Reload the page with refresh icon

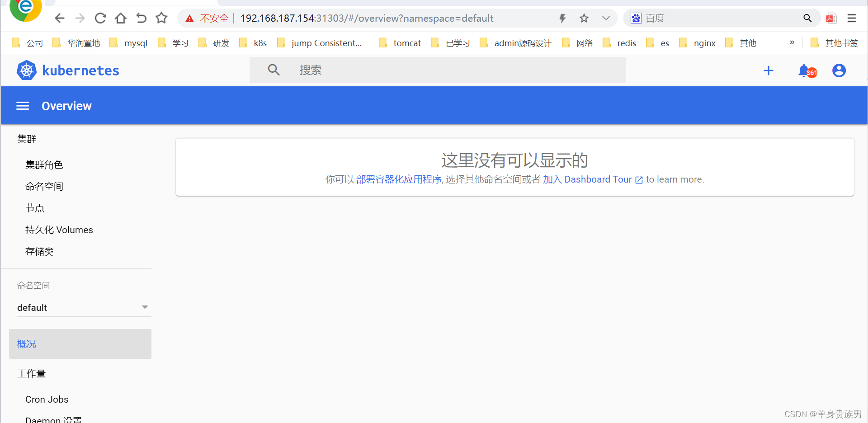point(100,18)
